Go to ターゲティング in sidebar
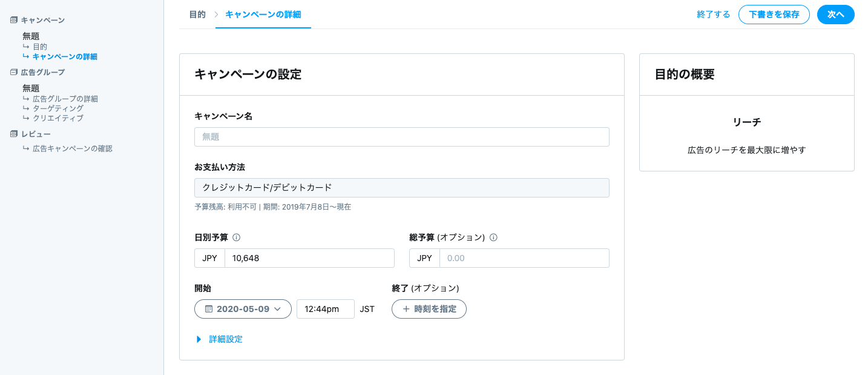868x375 pixels. click(58, 108)
